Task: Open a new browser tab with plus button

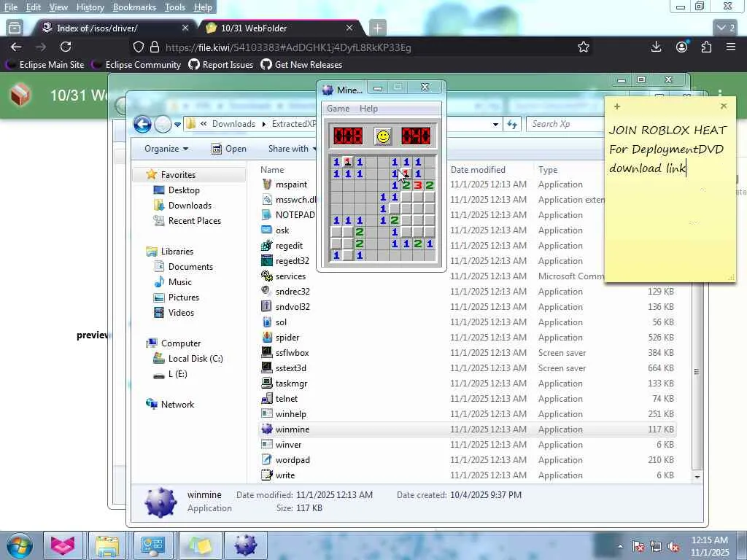Action: pos(377,28)
